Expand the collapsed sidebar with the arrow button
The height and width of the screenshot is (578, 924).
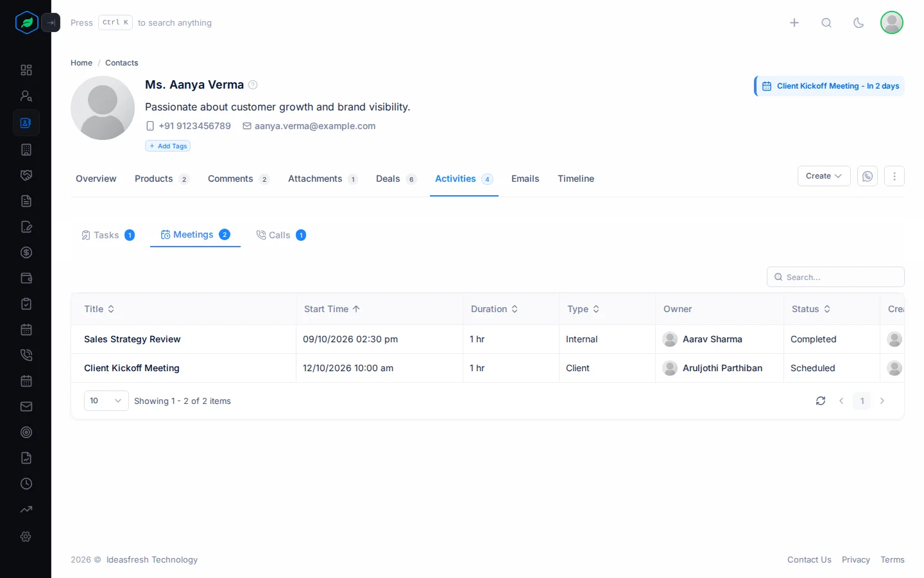click(x=51, y=22)
